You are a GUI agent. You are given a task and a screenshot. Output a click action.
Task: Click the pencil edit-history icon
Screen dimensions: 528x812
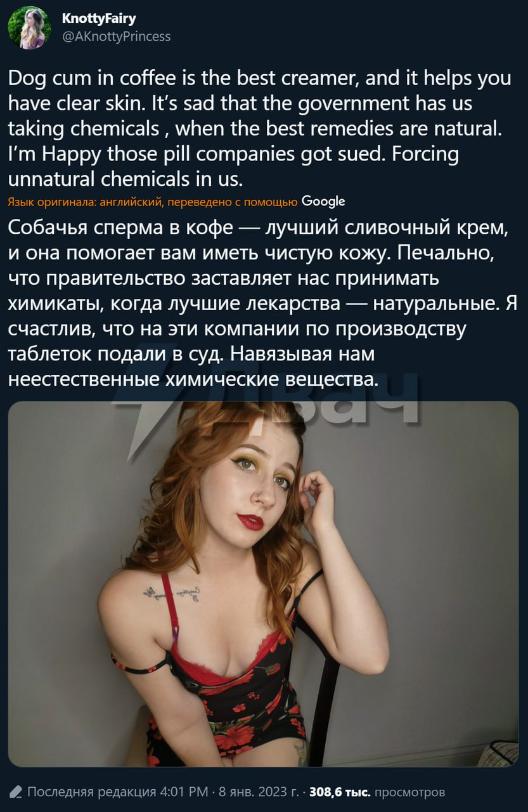pyautogui.click(x=16, y=792)
